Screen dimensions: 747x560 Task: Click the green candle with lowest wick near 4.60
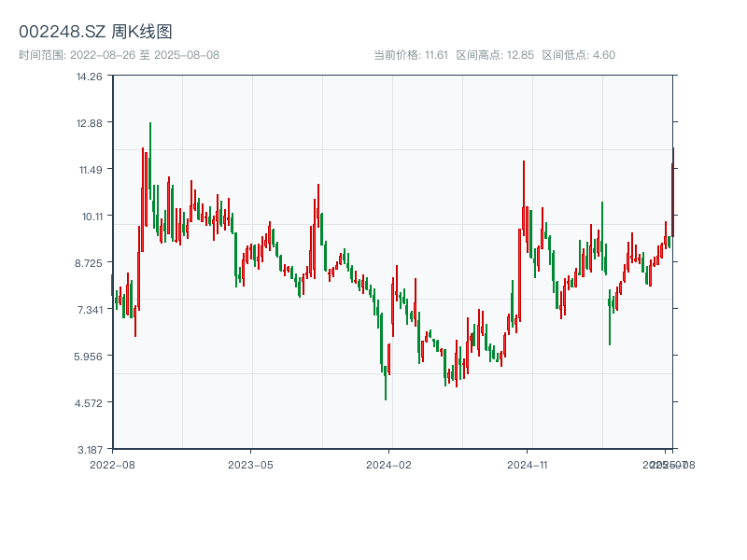386,383
